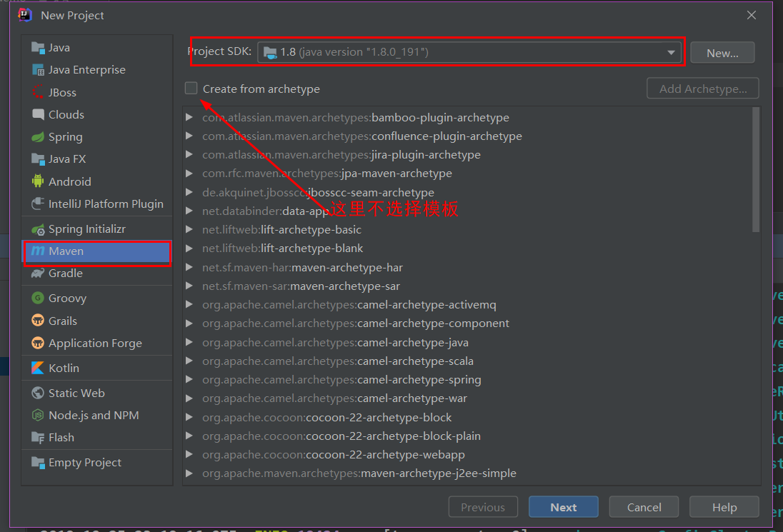
Task: Expand the bamboo-plugin-archetype node
Action: coord(189,117)
